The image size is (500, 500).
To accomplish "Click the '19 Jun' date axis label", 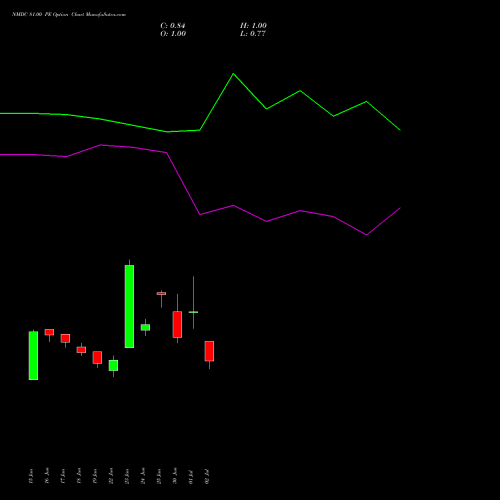I will click(x=95, y=476).
